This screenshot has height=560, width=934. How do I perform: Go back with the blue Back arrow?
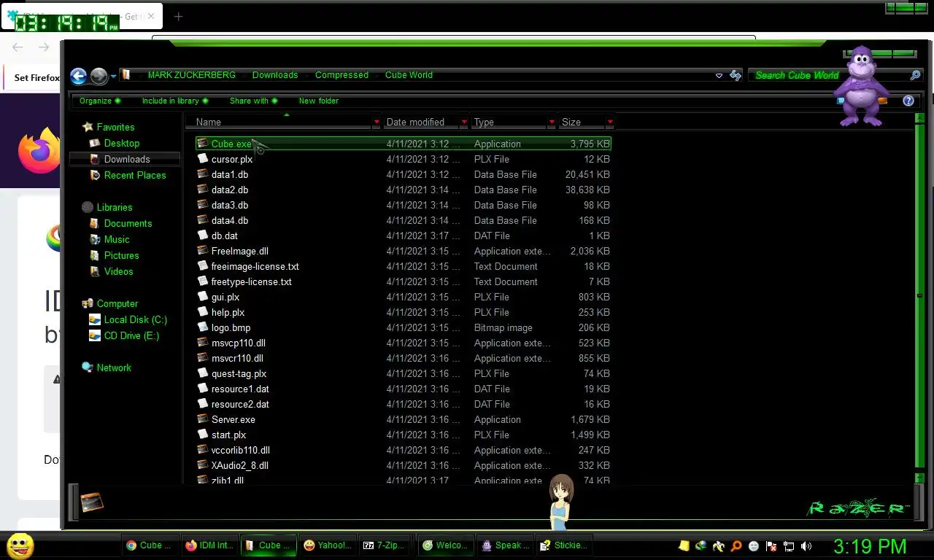coord(78,75)
